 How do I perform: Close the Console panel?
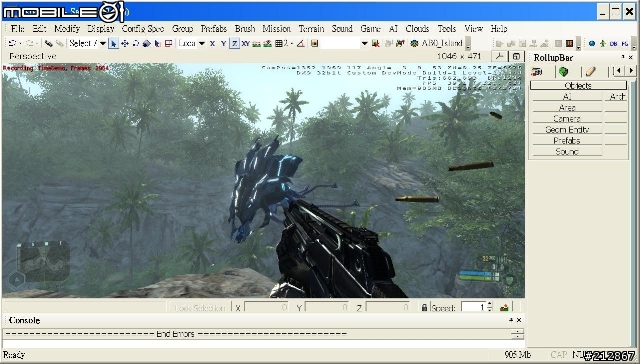(519, 320)
